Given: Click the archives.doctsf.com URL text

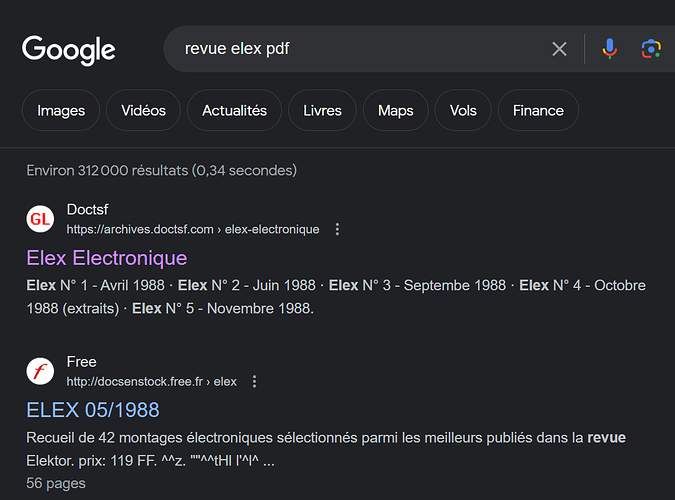Looking at the screenshot, I should click(193, 229).
